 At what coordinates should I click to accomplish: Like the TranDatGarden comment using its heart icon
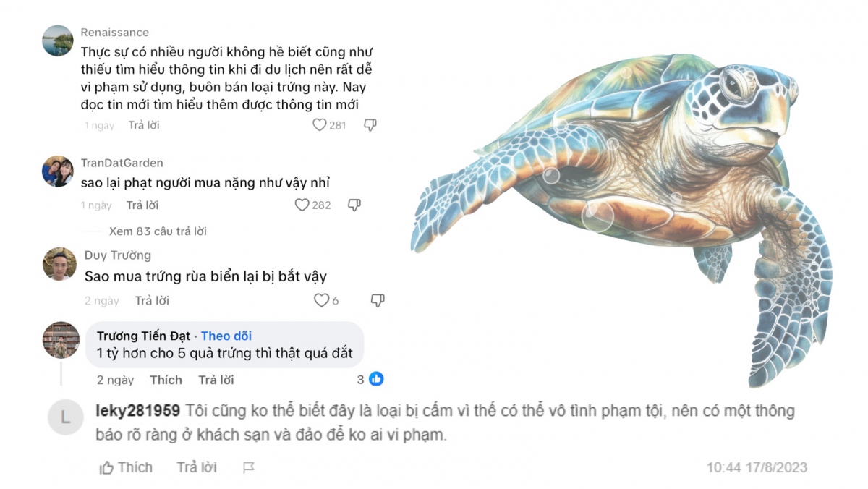click(x=302, y=205)
